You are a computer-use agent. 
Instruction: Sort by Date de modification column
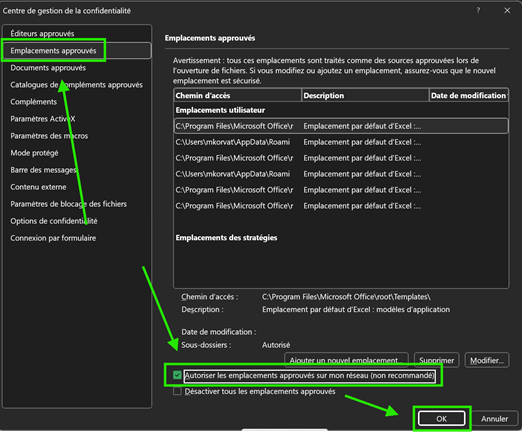(469, 95)
